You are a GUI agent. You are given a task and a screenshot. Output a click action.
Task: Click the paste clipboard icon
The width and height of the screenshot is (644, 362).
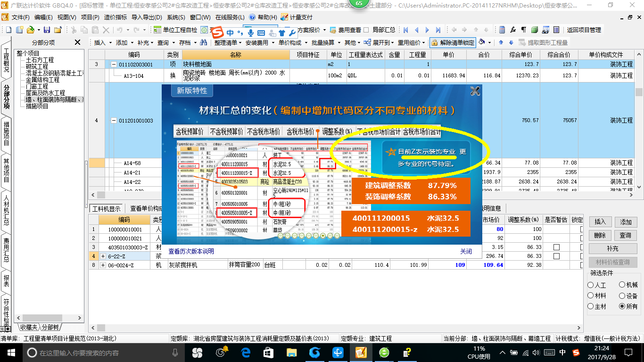95,30
